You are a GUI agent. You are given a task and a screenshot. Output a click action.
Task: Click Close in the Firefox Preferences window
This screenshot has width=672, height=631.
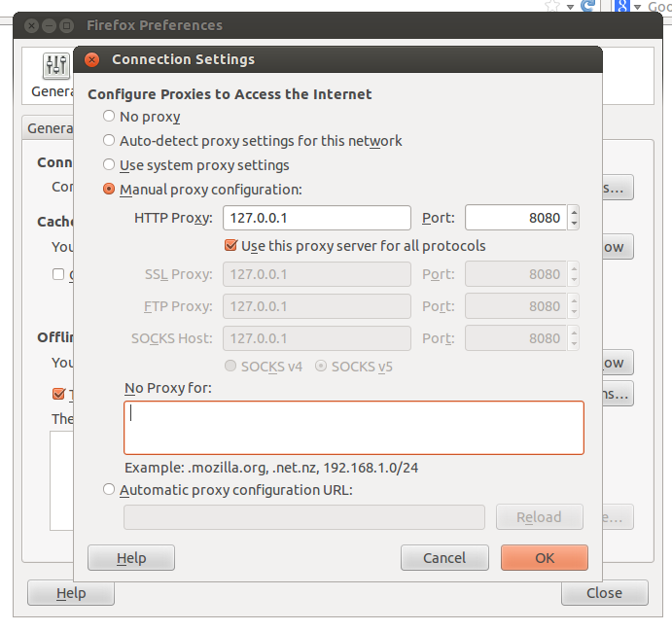(x=604, y=593)
